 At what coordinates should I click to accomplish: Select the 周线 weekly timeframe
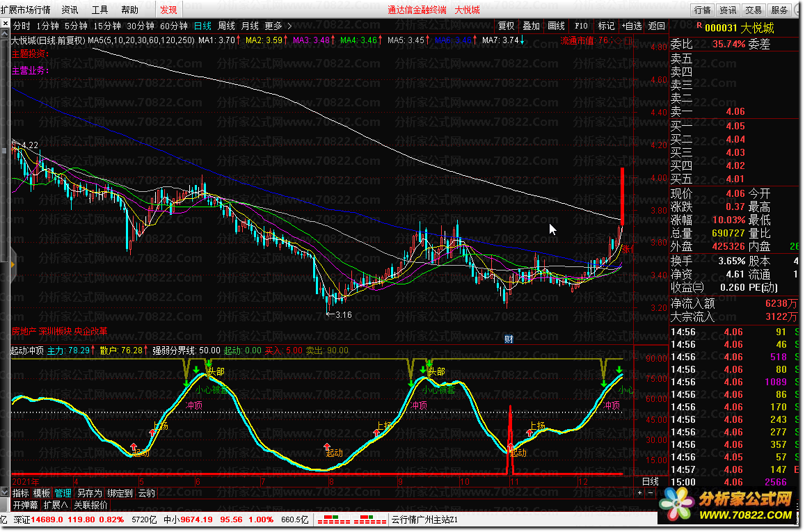(x=226, y=26)
